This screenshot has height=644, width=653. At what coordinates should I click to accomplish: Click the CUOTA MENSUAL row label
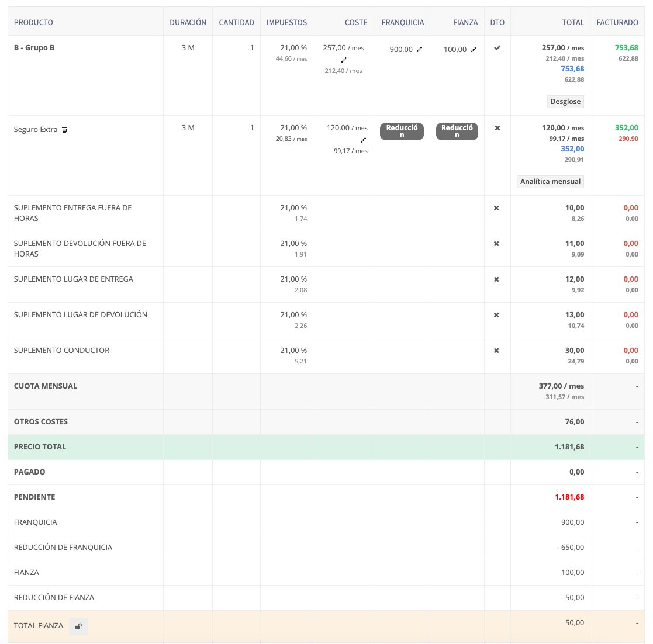click(46, 386)
